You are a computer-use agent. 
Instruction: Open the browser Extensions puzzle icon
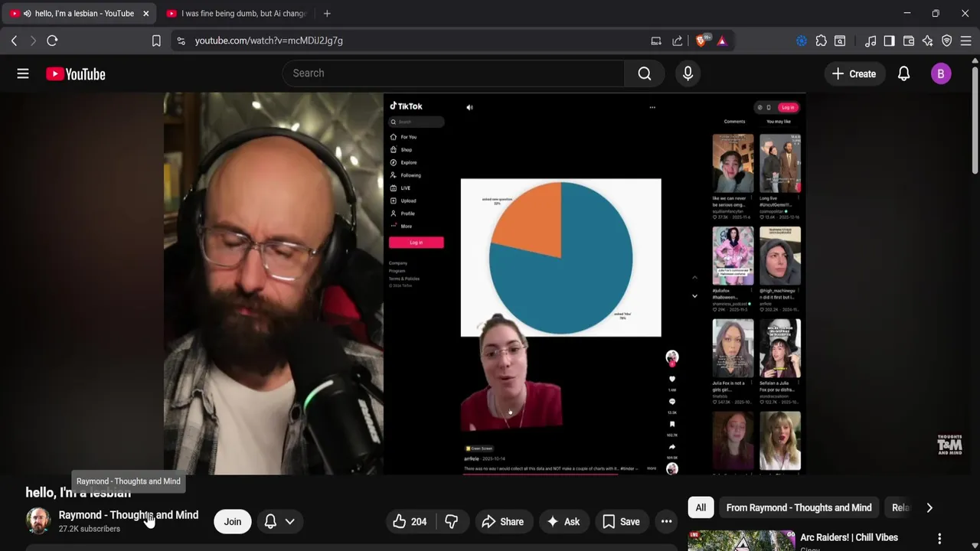(x=821, y=41)
